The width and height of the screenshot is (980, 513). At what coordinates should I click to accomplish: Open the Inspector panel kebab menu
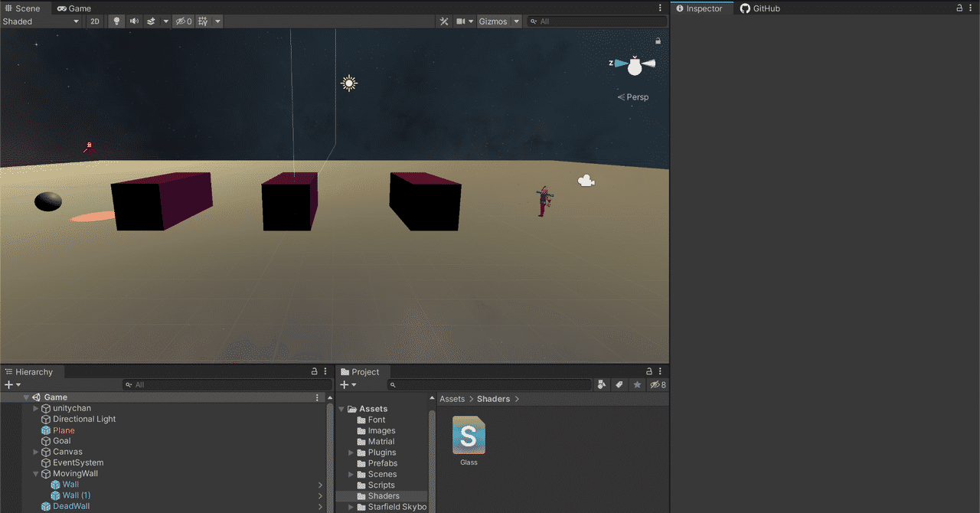click(972, 8)
